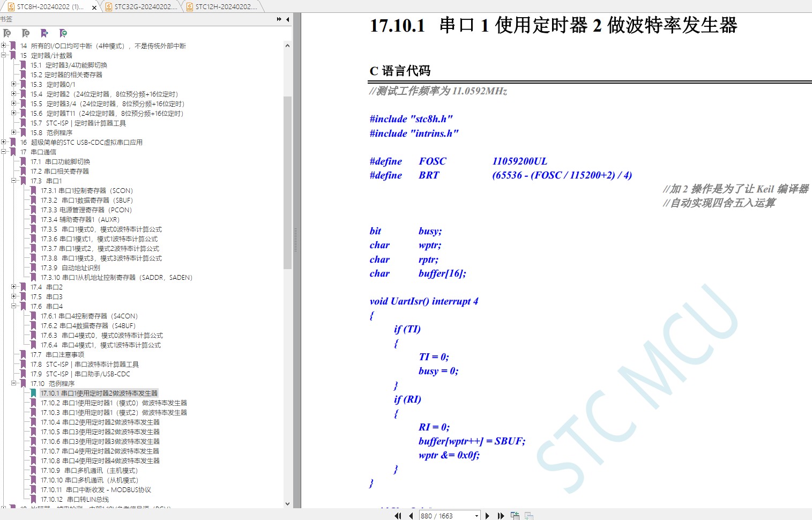Open bookmark 17.10.9 串口多机通讯 (主机模式)
The width and height of the screenshot is (812, 520).
[x=90, y=471]
